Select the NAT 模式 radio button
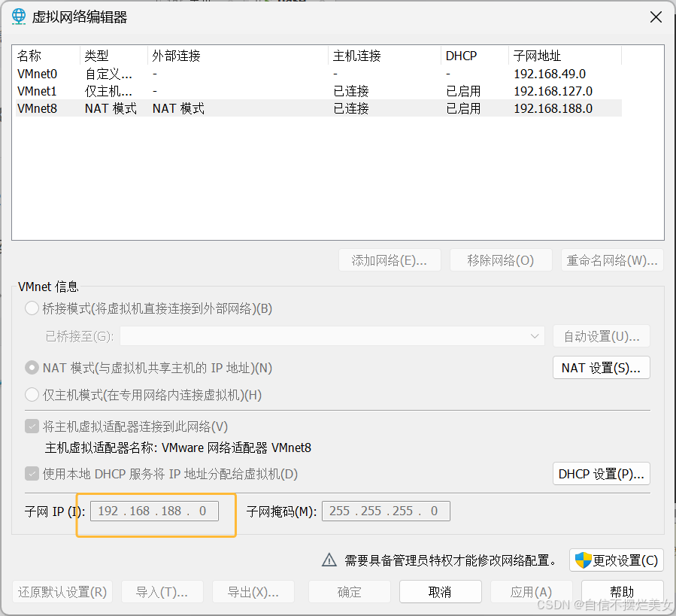This screenshot has height=616, width=676. 32,368
